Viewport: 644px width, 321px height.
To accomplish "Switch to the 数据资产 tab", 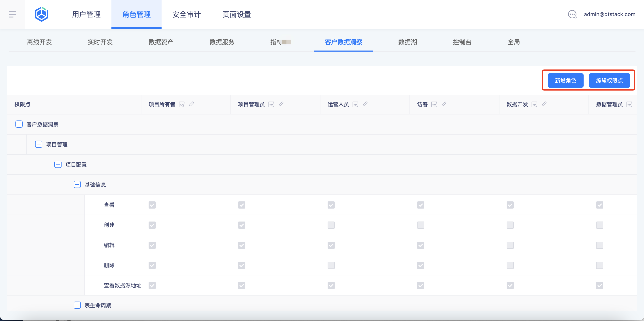I will (x=161, y=42).
